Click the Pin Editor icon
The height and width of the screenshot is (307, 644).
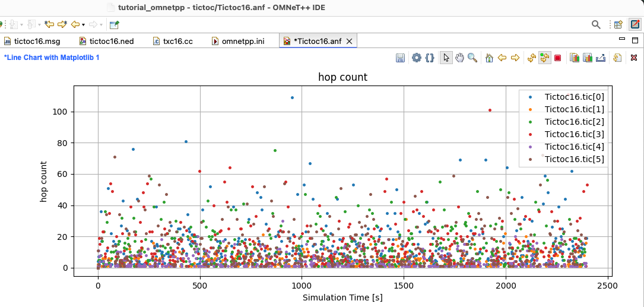point(114,25)
